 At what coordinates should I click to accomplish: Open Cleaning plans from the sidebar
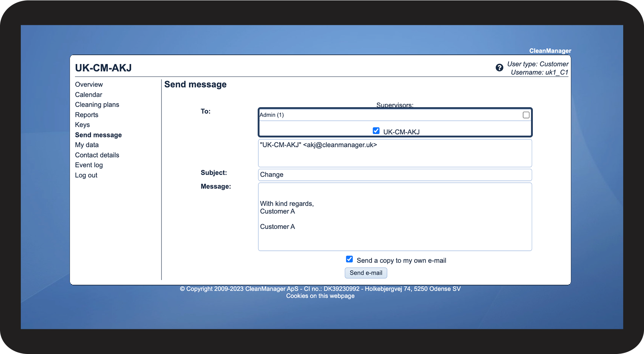pos(97,105)
